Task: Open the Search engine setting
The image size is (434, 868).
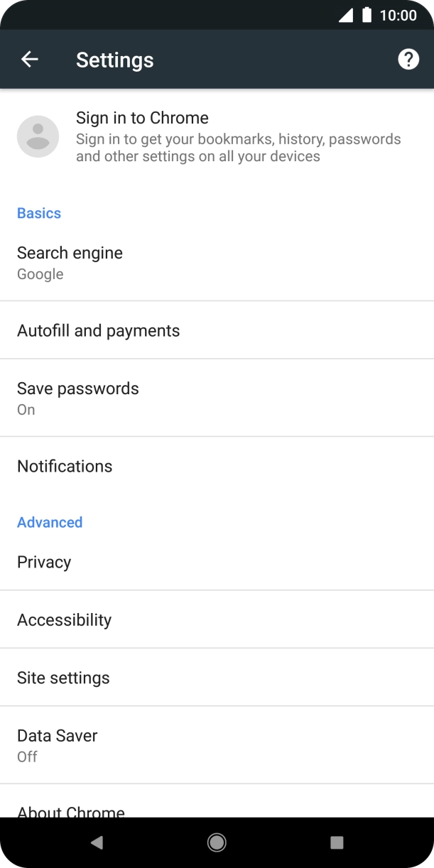Action: tap(70, 262)
